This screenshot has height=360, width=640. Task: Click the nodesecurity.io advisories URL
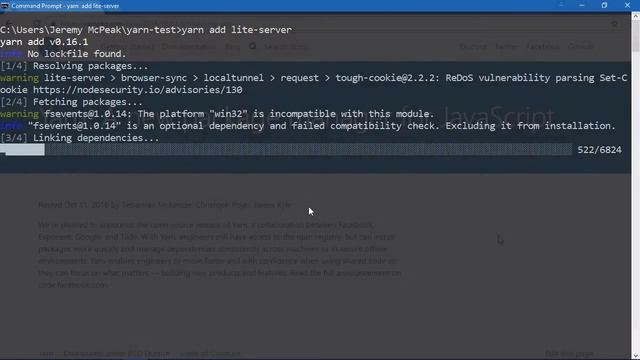138,90
